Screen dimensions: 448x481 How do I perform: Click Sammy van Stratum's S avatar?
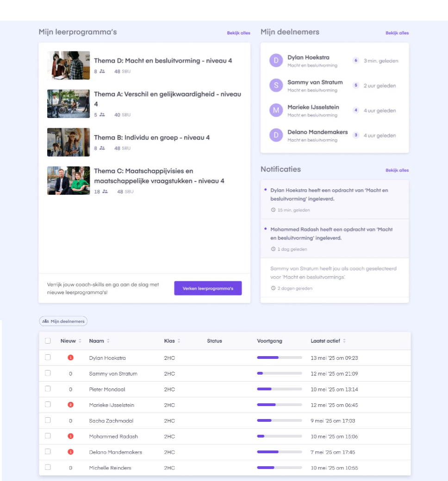click(x=276, y=85)
